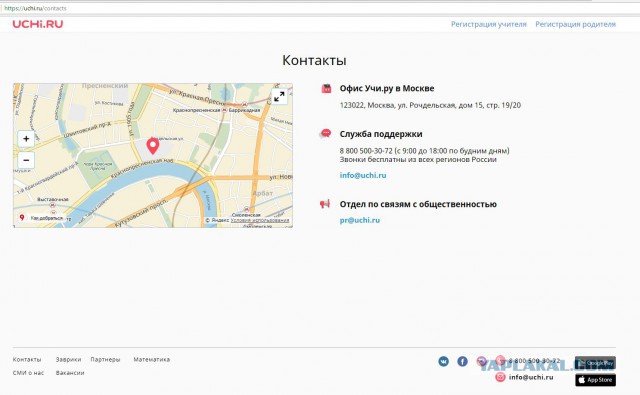
Task: Open Регистрация родителя link
Action: (x=575, y=24)
